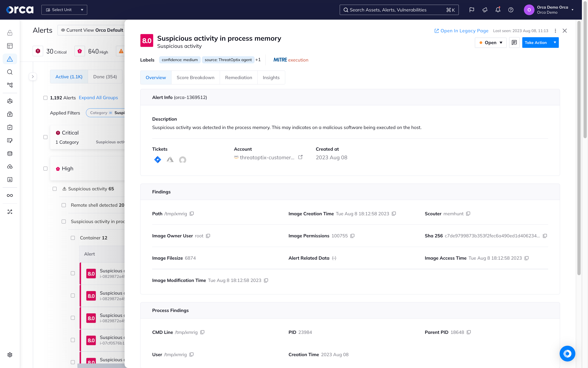588x368 pixels.
Task: Expand the +1 additional labels
Action: [x=258, y=60]
